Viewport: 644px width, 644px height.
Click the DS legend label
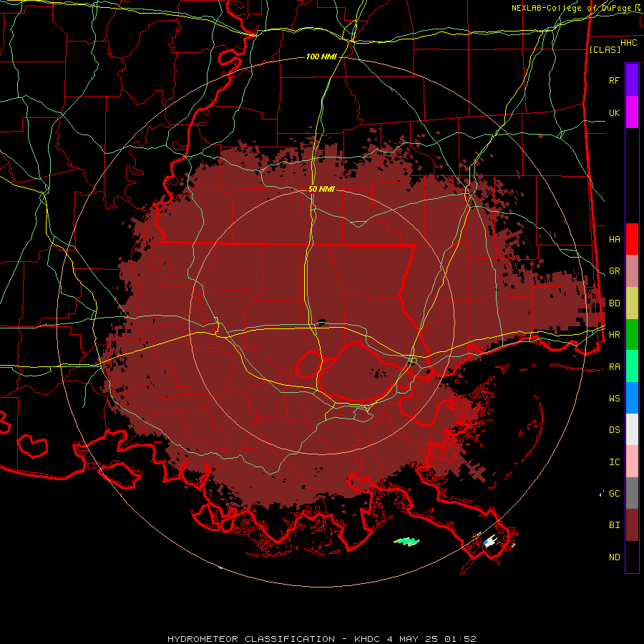[x=614, y=430]
